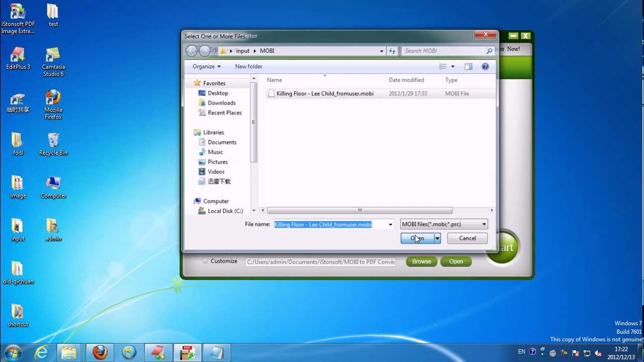
Task: Open EditPlus 3 desktop shortcut
Action: pyautogui.click(x=18, y=58)
